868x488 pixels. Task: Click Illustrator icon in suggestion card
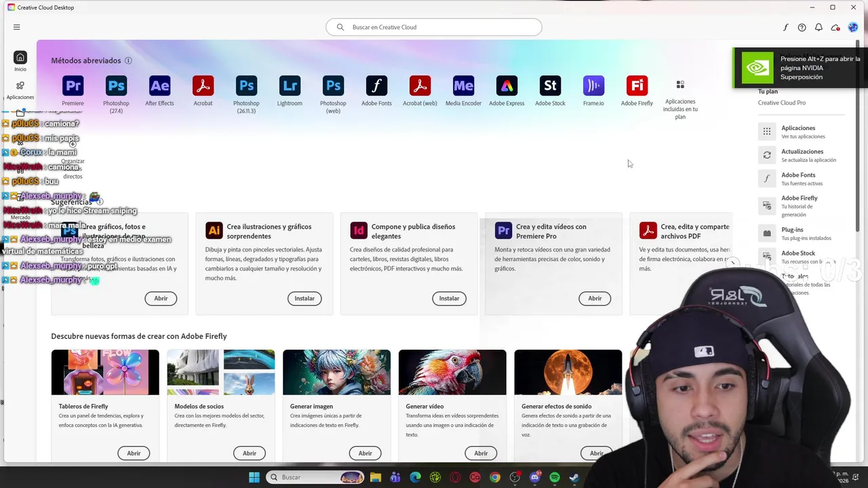214,231
